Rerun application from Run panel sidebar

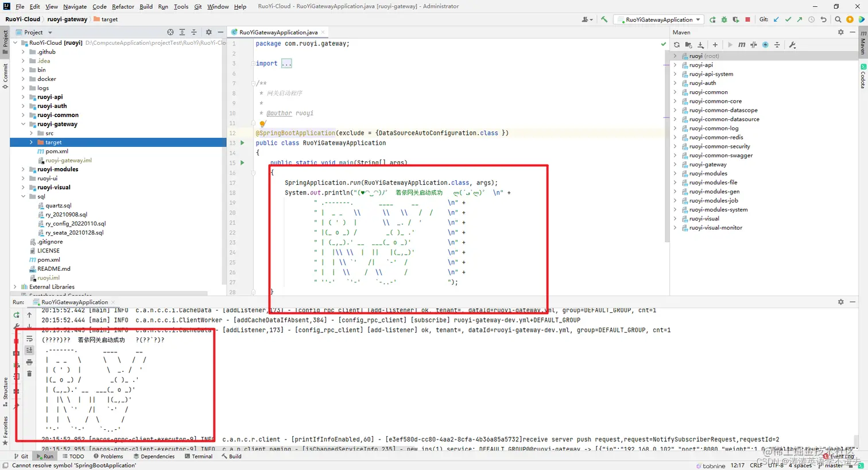click(16, 314)
